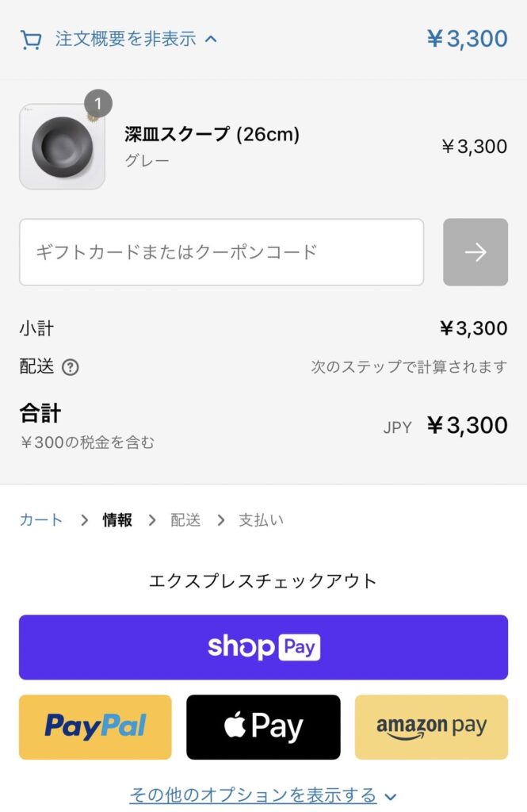Click the shipping help question mark icon
This screenshot has width=527, height=812.
71,367
